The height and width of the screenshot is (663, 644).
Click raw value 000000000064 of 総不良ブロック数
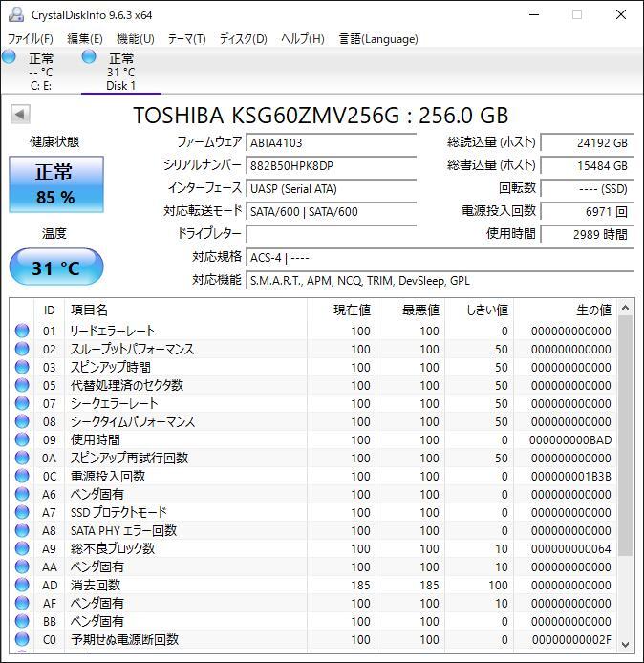(570, 549)
